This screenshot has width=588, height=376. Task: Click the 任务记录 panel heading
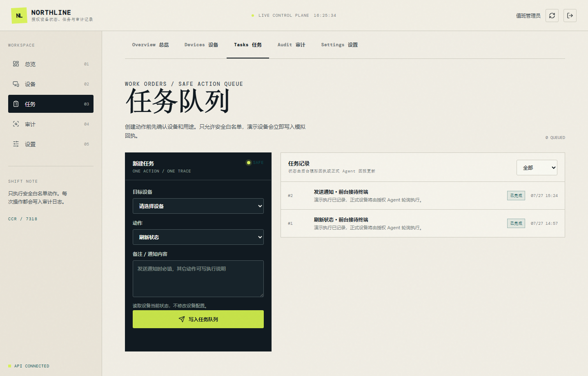[299, 163]
